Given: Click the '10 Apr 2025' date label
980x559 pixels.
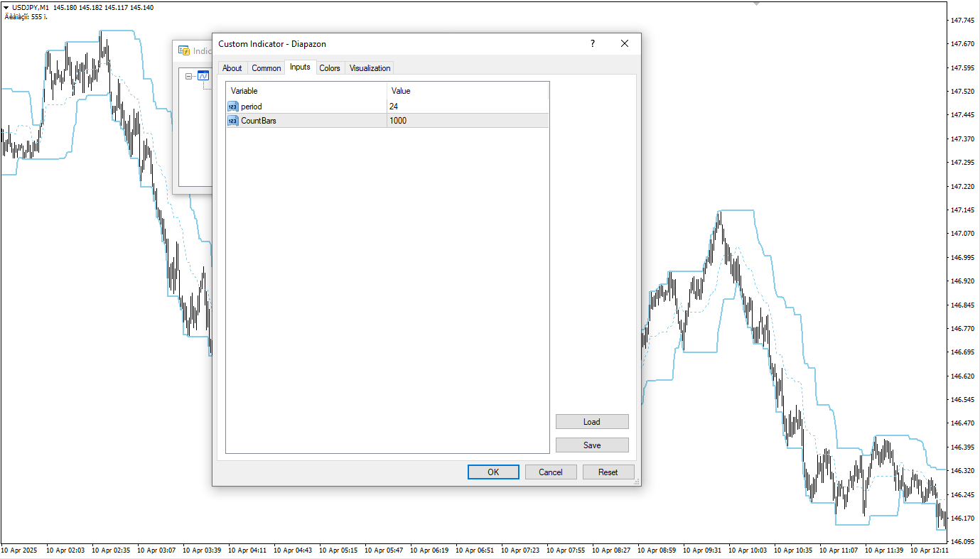Looking at the screenshot, I should pyautogui.click(x=18, y=550).
